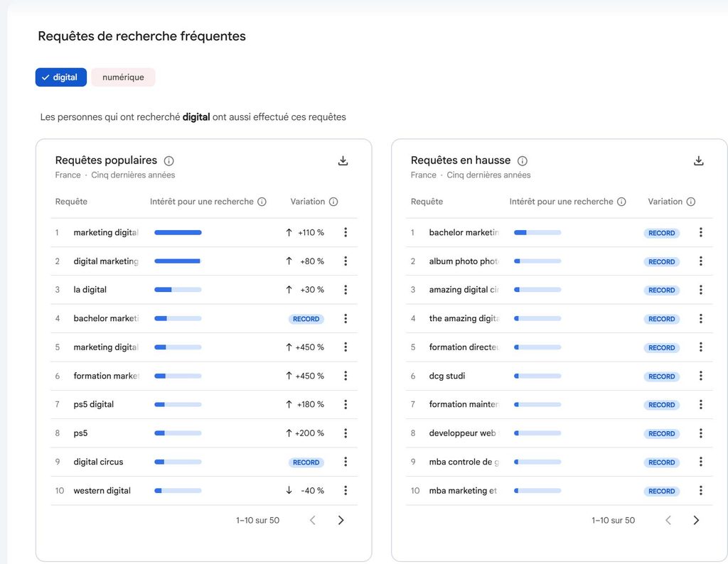Open three-dot menu for 'la digital' row
Viewport: 728px width, 564px height.
point(346,290)
